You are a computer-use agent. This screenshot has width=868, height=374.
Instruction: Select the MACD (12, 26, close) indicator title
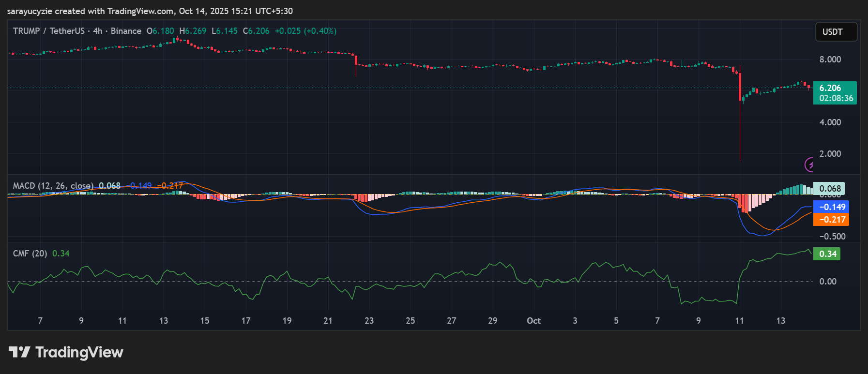coord(53,186)
